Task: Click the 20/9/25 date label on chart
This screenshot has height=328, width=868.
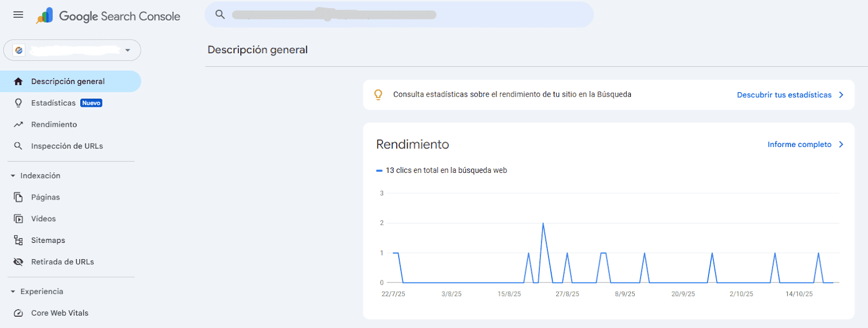Action: tap(683, 294)
